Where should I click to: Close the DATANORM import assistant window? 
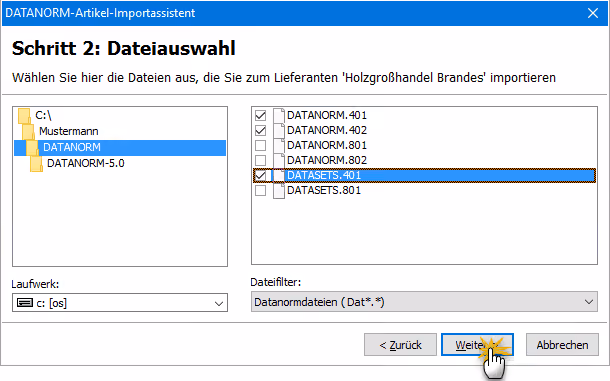[593, 13]
